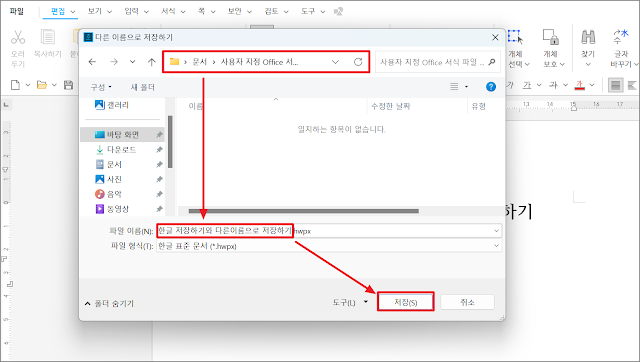Click the horizontal scrollbar in file list
This screenshot has height=362, width=640.
coord(303,211)
